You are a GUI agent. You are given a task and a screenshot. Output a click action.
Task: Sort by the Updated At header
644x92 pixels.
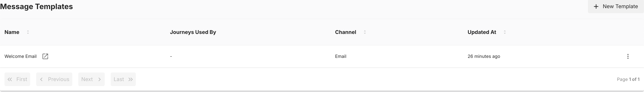[482, 32]
